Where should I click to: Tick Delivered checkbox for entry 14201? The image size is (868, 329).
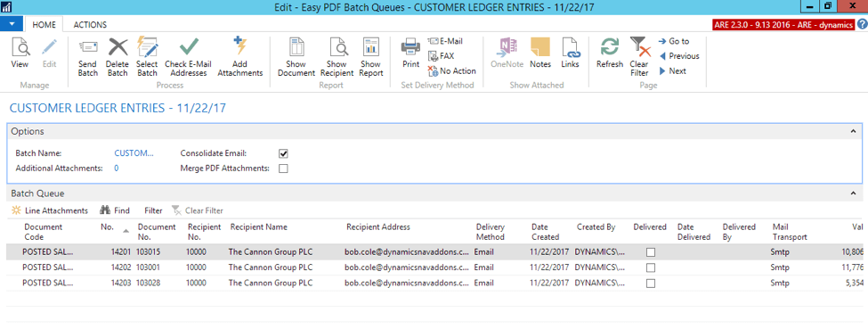[651, 252]
